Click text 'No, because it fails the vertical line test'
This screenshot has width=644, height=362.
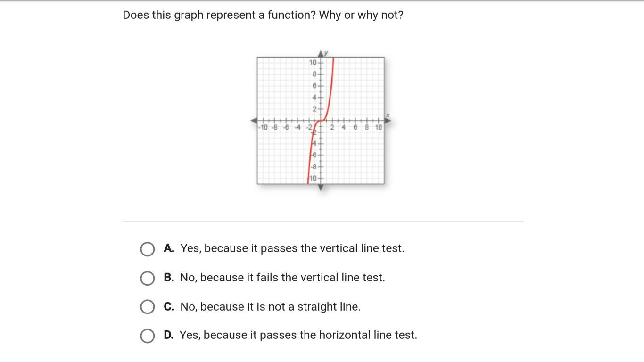point(282,278)
